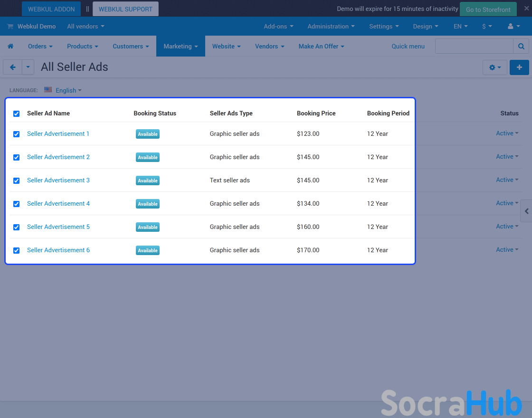Open the Add-ons menu
Screen dimensions: 532x418
[x=278, y=27]
